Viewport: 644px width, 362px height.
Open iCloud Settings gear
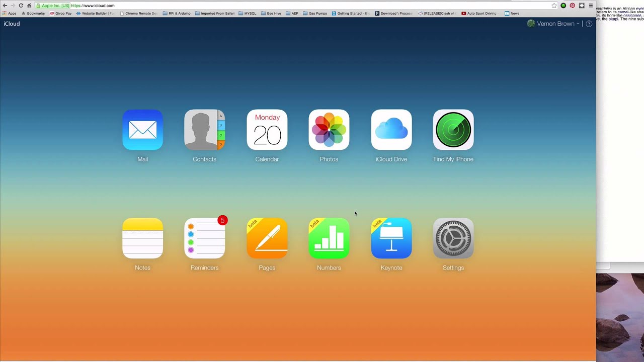click(453, 238)
